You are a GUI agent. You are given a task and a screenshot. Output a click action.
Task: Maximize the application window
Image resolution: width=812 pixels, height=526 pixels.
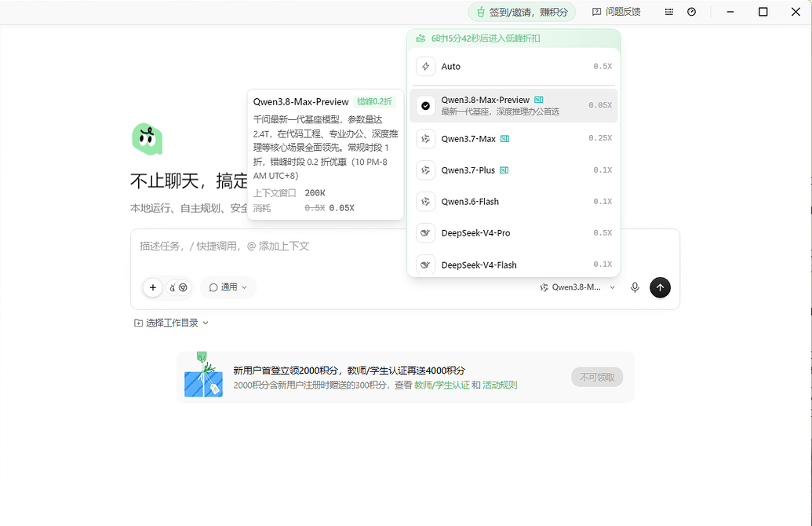(x=763, y=12)
